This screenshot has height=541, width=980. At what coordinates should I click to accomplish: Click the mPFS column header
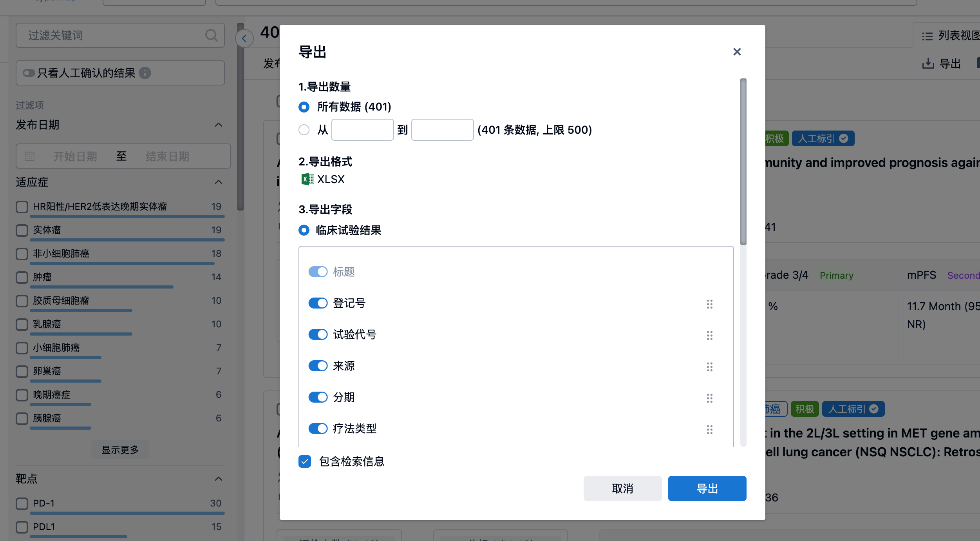(x=921, y=275)
